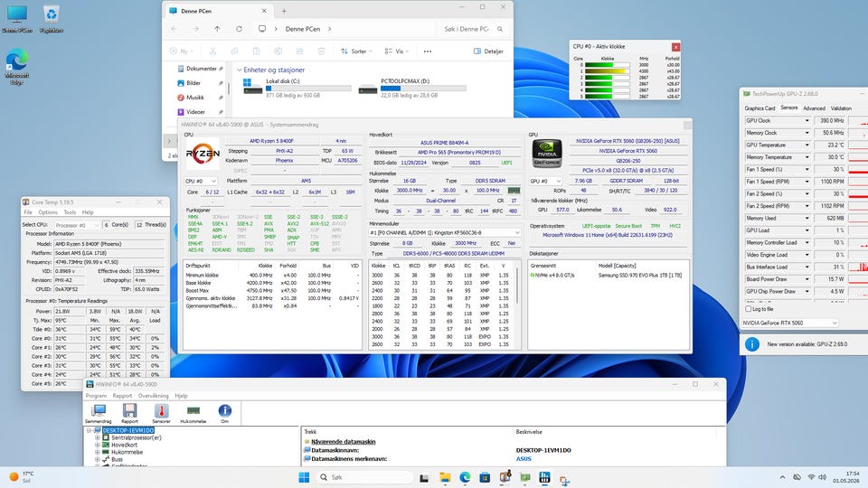Viewport: 868px width, 488px height.
Task: Click the Paste icon in Explorer toolbar
Action: click(x=256, y=51)
